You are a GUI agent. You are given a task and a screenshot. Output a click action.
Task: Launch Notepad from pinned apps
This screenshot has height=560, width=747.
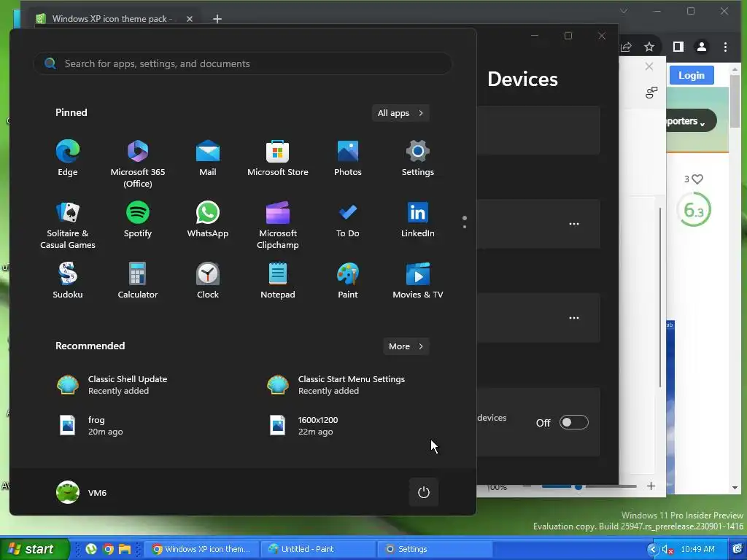(x=278, y=281)
